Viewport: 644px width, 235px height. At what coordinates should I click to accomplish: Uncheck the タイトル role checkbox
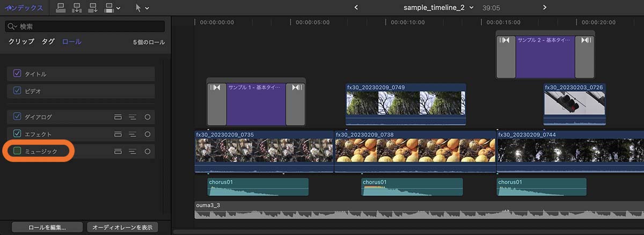pos(17,74)
